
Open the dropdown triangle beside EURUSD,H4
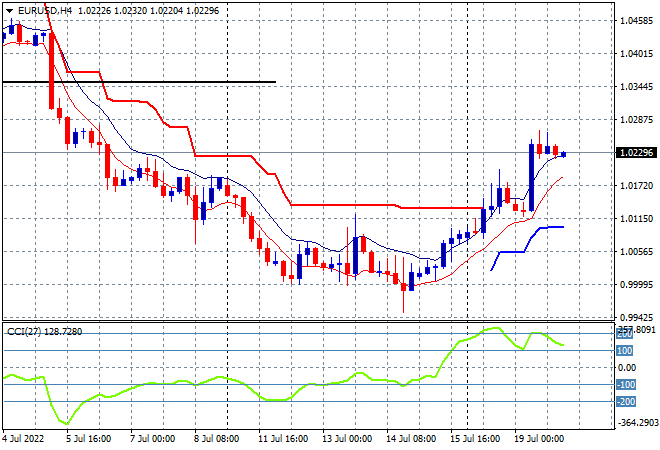pos(9,11)
